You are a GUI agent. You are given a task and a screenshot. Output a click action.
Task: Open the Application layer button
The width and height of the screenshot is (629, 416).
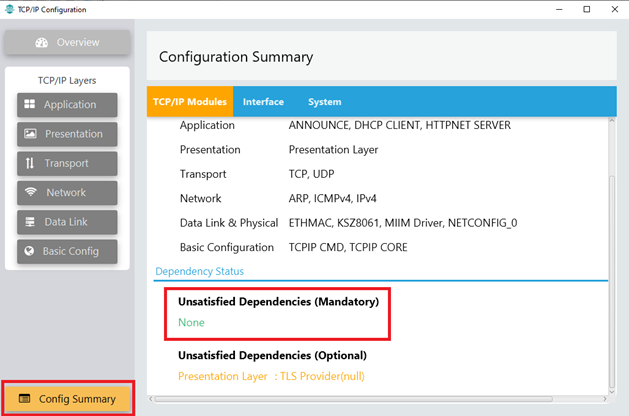pyautogui.click(x=67, y=105)
